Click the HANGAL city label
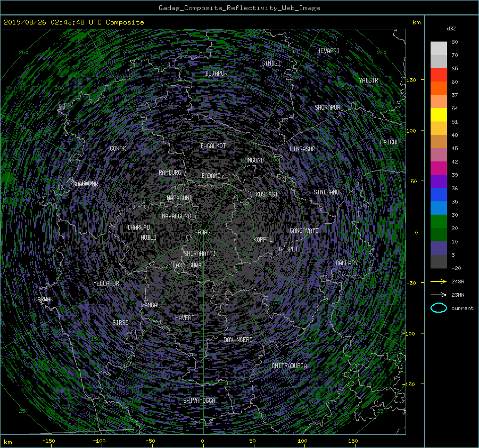Image resolution: width=479 pixels, height=448 pixels. point(151,305)
